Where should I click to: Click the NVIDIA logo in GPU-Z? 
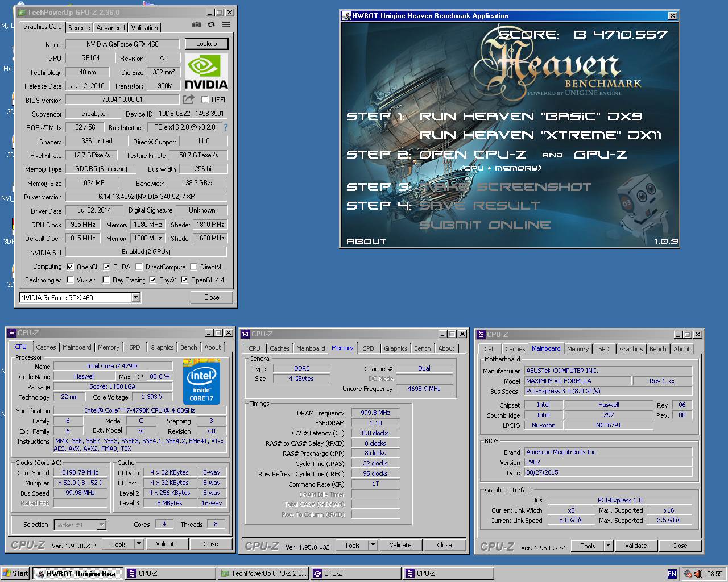206,72
